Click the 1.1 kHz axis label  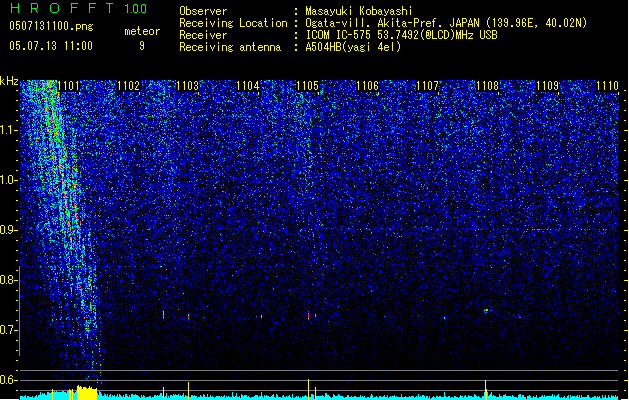coord(9,130)
